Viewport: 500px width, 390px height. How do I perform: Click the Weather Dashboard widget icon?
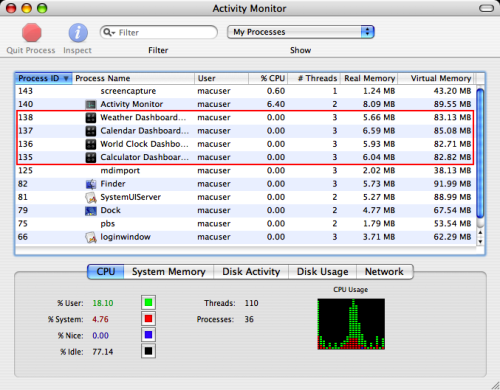coord(91,118)
